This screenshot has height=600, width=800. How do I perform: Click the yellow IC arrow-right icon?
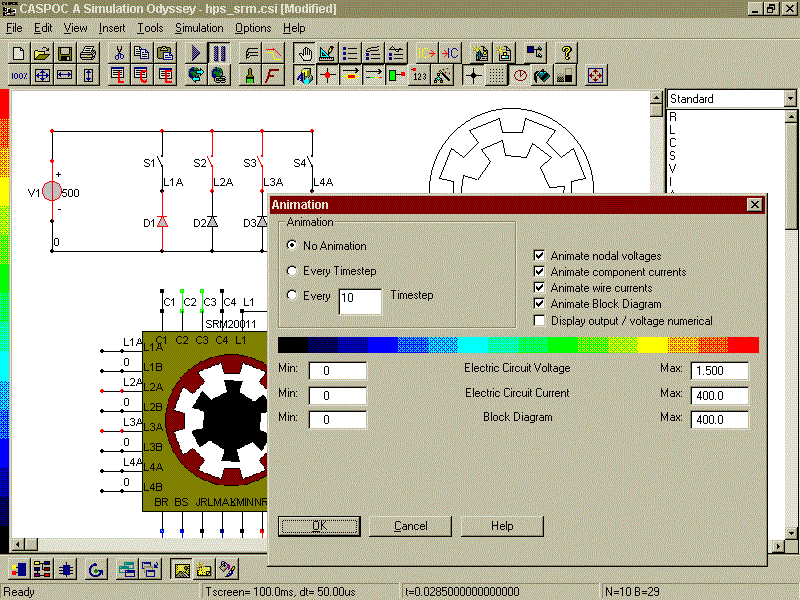coord(427,53)
